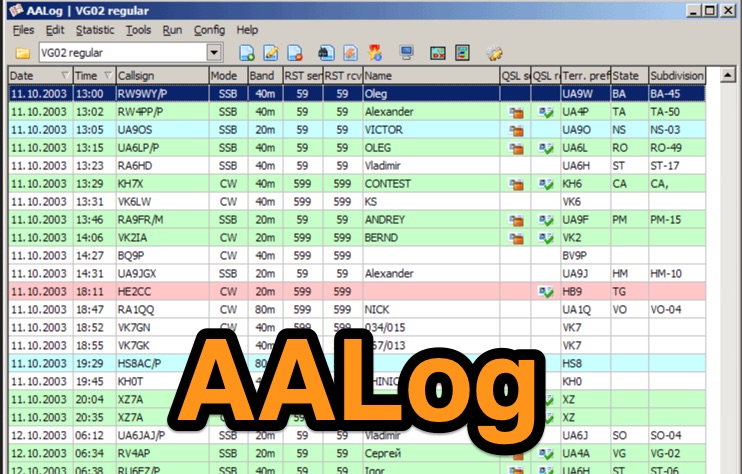Open the Statistic menu
The image size is (742, 474).
coord(95,30)
